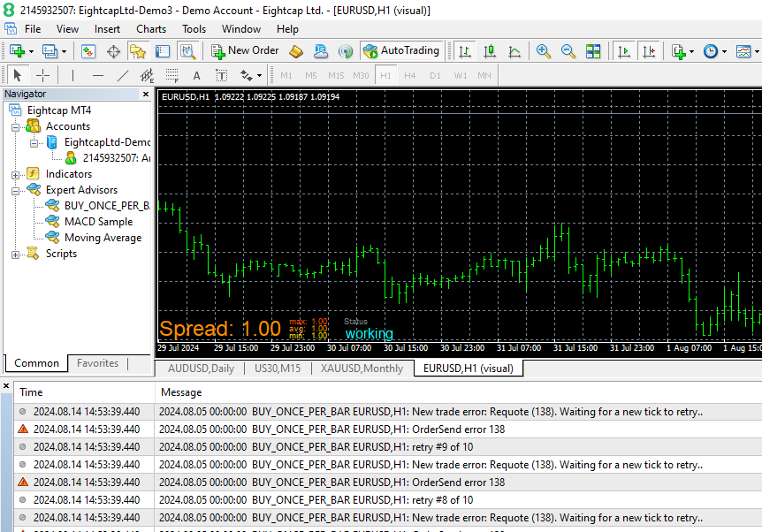Image resolution: width=762 pixels, height=532 pixels.
Task: Collapse the Expert Advisors tree node
Action: coord(16,191)
